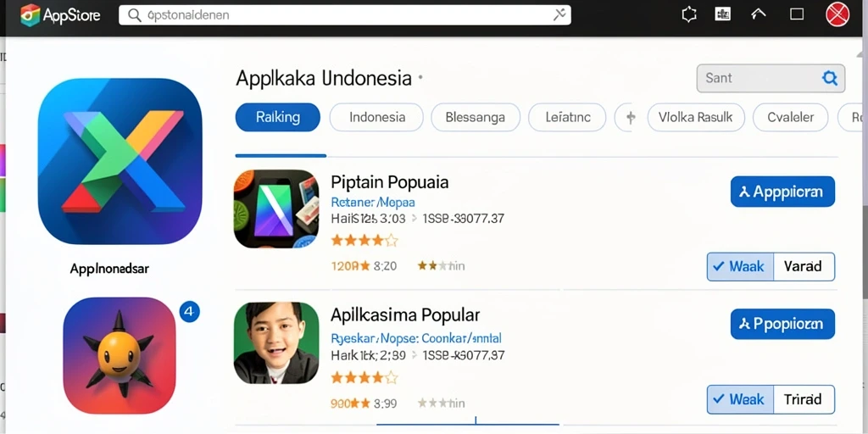This screenshot has width=868, height=434.
Task: Select the Blessanga filter tab
Action: tap(476, 117)
